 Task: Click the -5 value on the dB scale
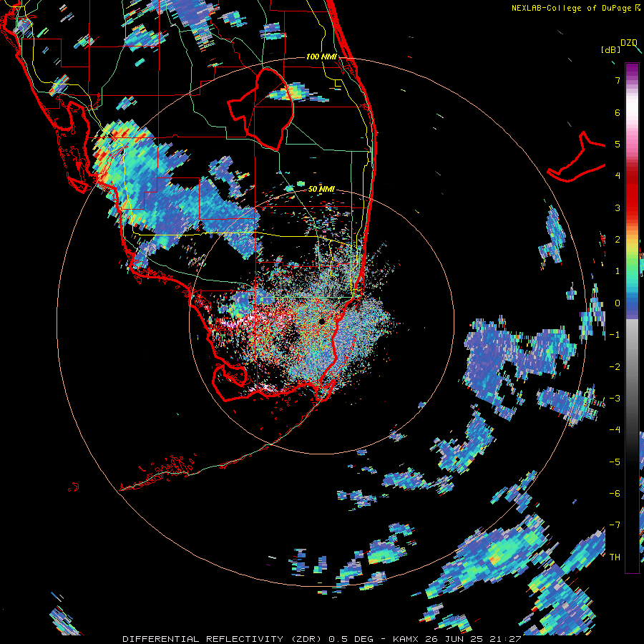615,462
